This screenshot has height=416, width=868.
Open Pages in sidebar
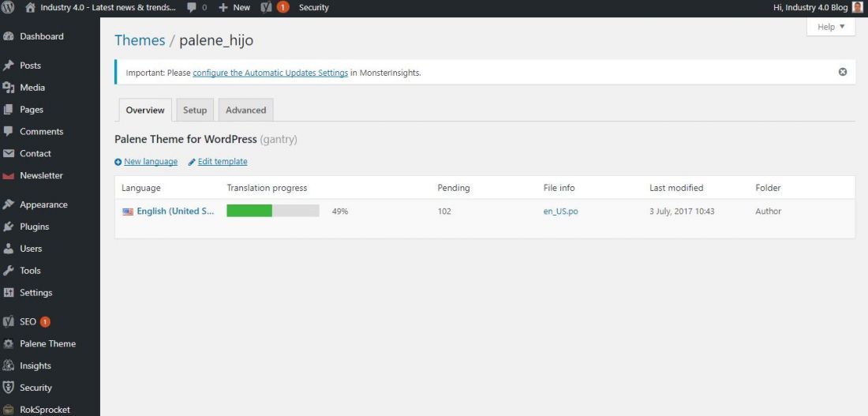click(32, 110)
